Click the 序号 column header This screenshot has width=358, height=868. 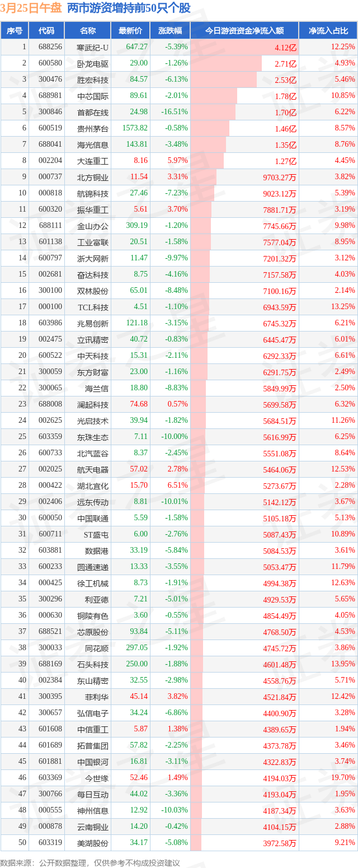[15, 31]
